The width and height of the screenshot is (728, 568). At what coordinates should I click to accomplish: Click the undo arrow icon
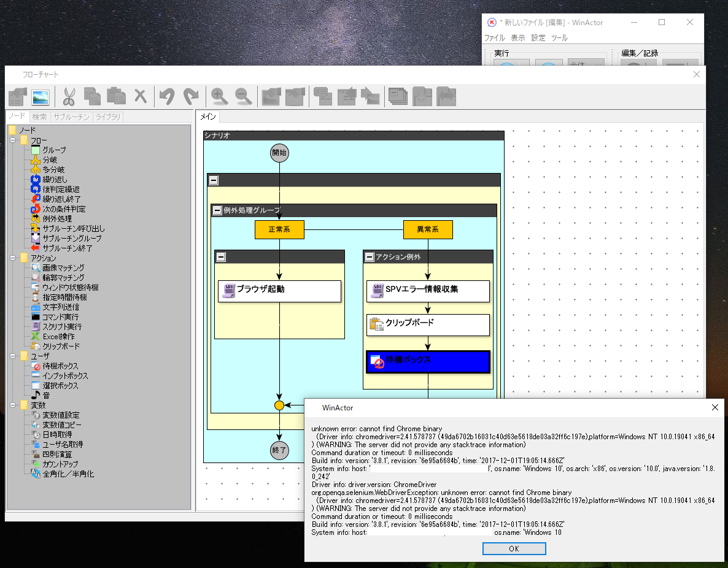(167, 96)
